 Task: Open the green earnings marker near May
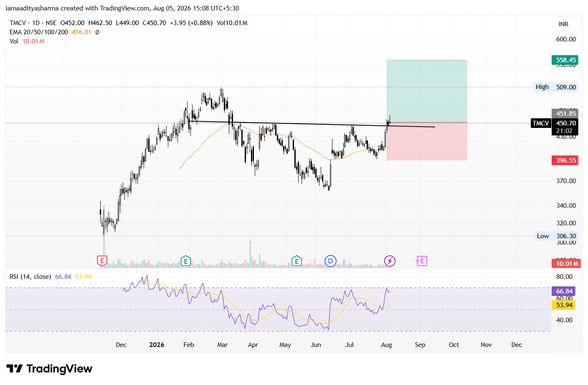tap(297, 261)
